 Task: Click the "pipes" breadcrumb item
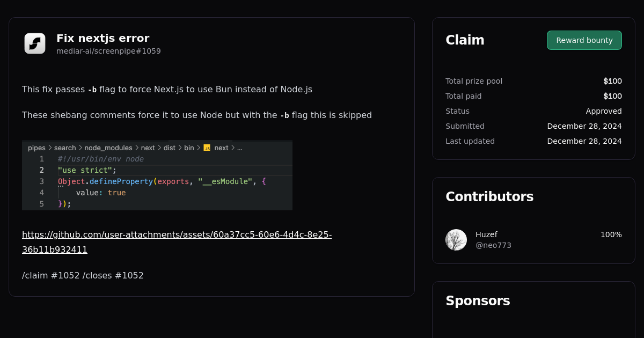pyautogui.click(x=37, y=148)
